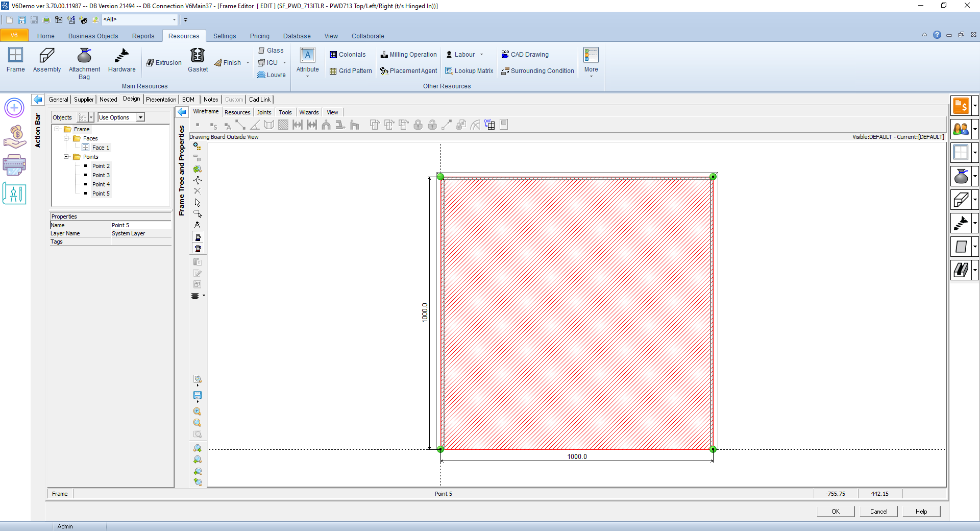The image size is (980, 531).
Task: Click the Zoom In magnifier tool
Action: click(x=198, y=412)
